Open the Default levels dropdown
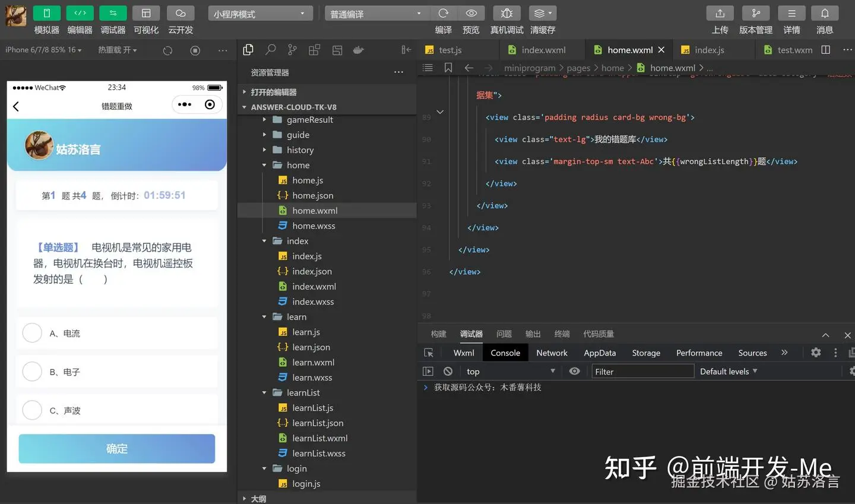Viewport: 855px width, 504px height. [x=729, y=371]
